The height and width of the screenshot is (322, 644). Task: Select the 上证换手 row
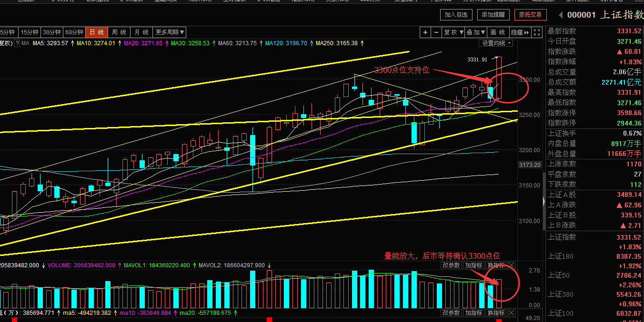click(x=595, y=133)
